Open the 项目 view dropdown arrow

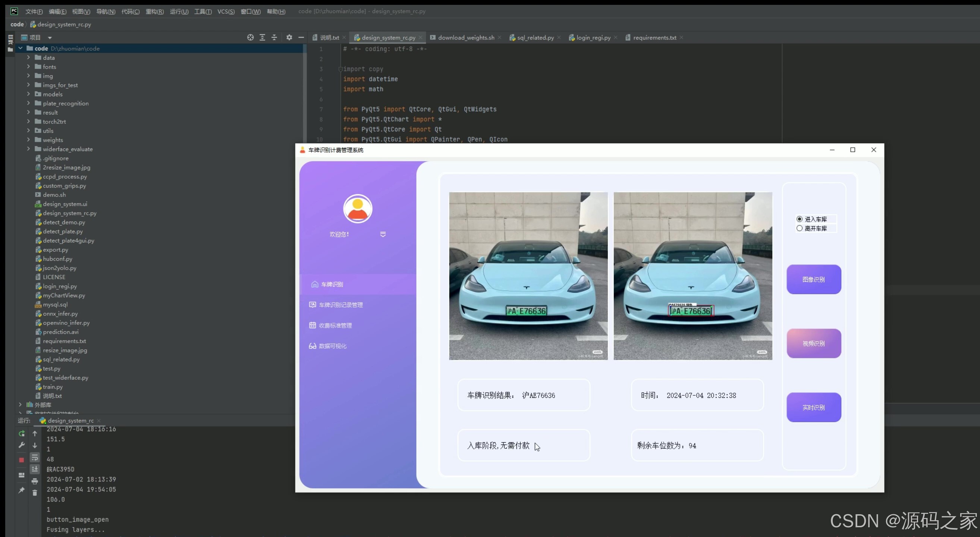tap(50, 38)
